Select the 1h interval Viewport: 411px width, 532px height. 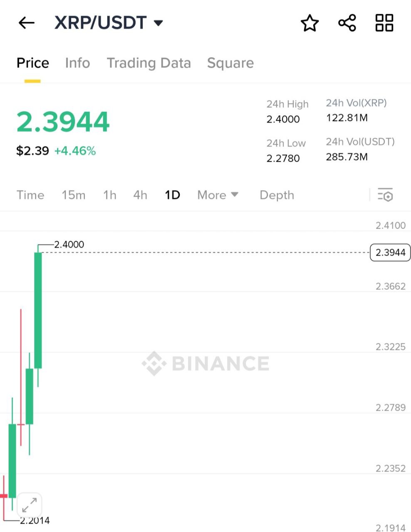110,195
